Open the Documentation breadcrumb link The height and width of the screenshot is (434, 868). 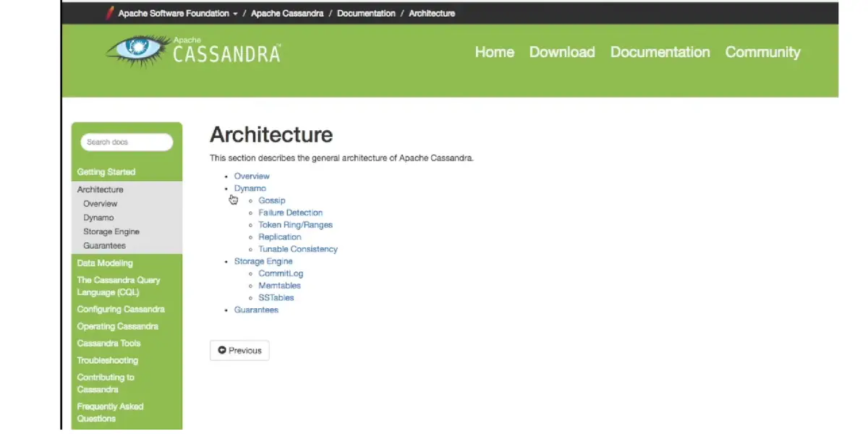pyautogui.click(x=366, y=13)
